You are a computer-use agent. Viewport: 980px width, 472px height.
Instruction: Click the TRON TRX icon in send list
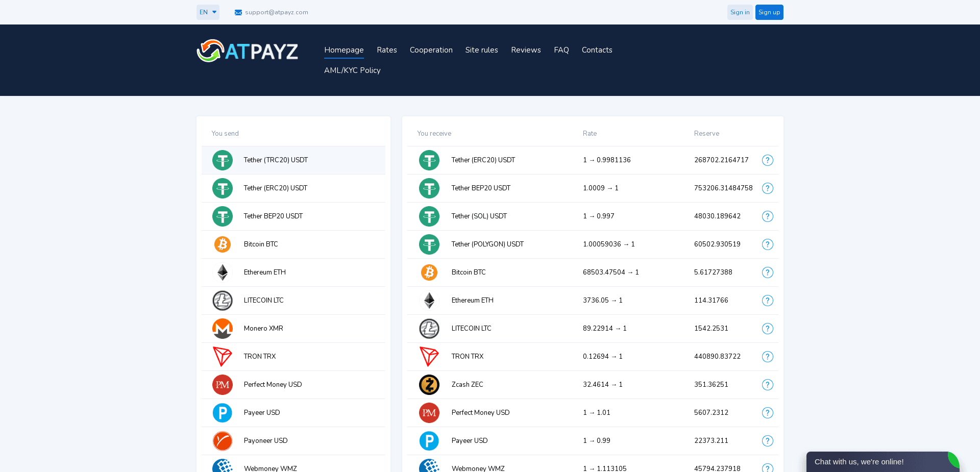222,357
